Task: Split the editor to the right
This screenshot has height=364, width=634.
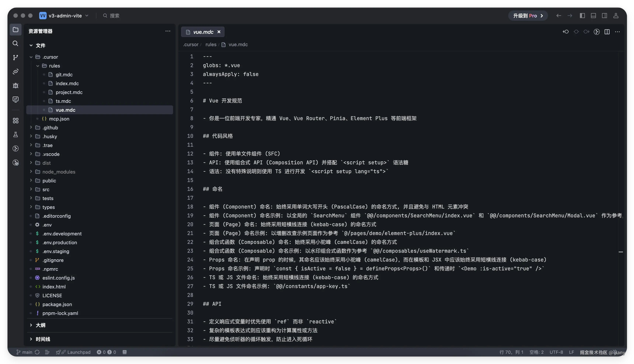Action: point(607,32)
